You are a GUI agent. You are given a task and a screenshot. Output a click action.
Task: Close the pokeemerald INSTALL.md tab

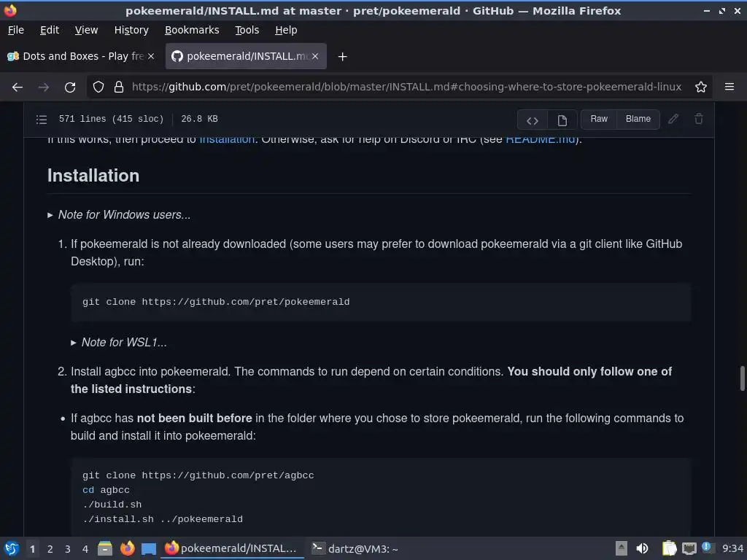[x=315, y=56]
